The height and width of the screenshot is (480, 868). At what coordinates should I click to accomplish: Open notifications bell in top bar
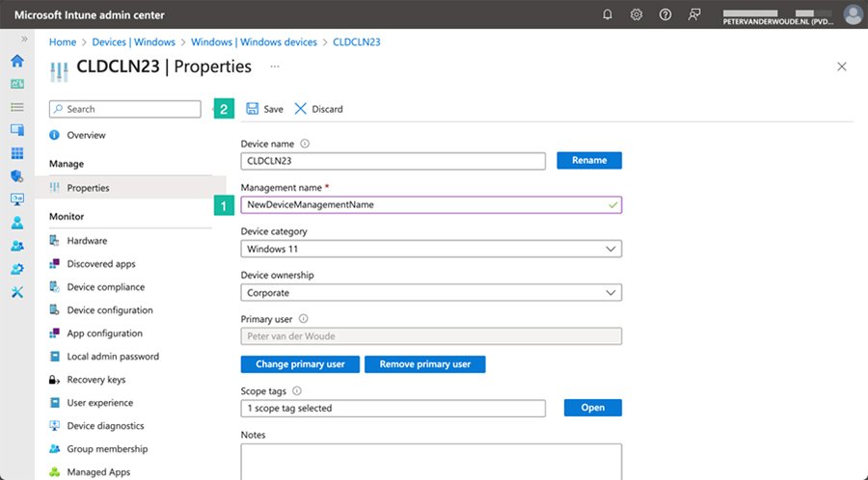click(x=608, y=14)
